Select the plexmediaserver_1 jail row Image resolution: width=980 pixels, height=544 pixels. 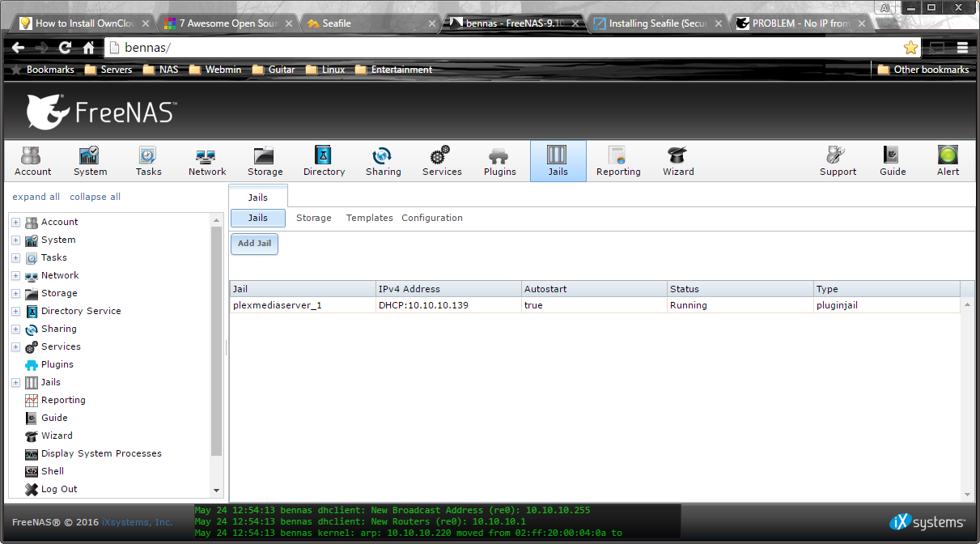tap(595, 305)
